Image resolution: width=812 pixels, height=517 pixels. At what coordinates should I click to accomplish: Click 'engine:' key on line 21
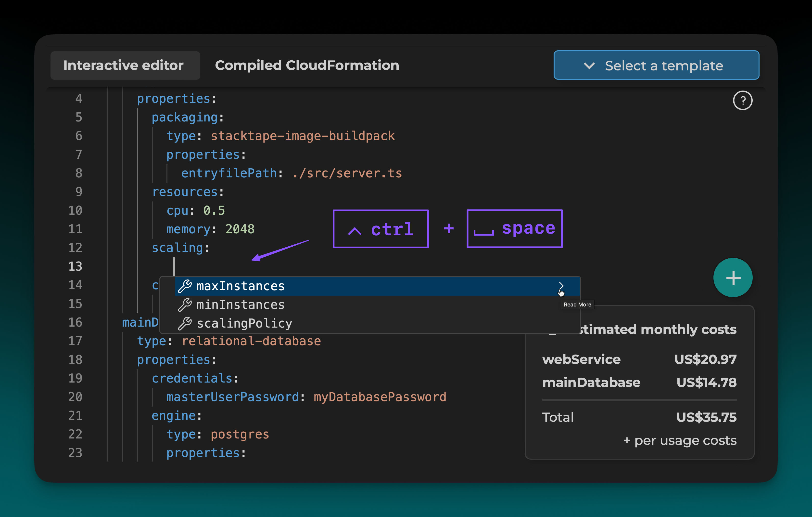[x=177, y=416]
